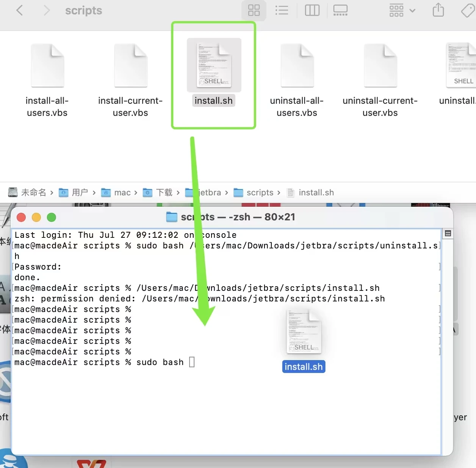
Task: Open the Finder group-by options dropdown
Action: [402, 10]
